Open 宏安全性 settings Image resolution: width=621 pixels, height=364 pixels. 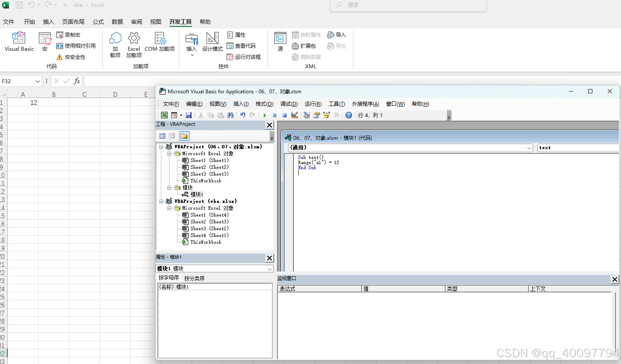71,57
